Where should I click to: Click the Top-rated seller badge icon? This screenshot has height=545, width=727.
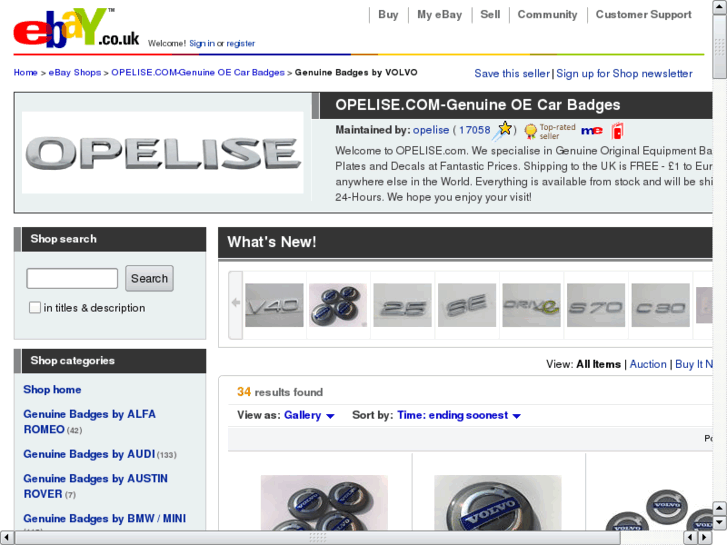[x=530, y=131]
